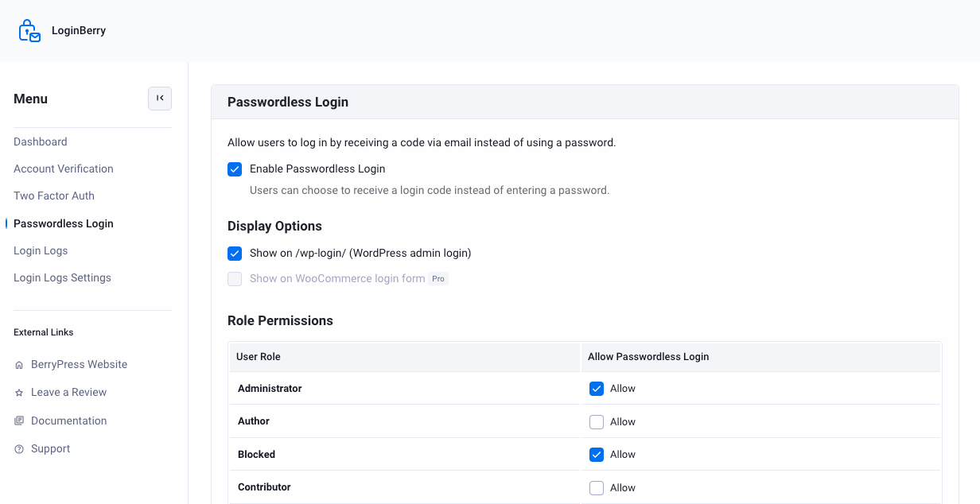Open the Dashboard menu item
This screenshot has width=980, height=504.
click(41, 142)
